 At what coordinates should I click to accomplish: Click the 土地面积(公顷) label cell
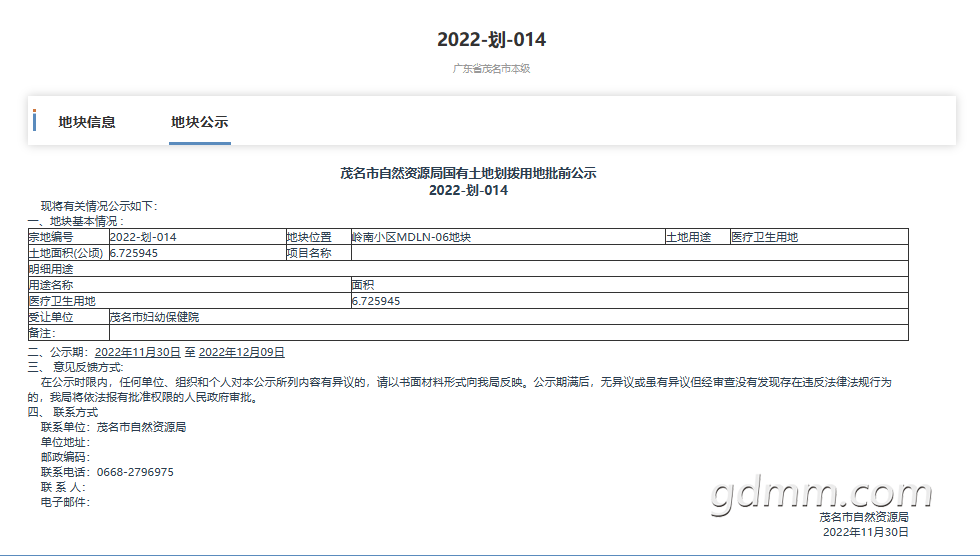tap(69, 253)
